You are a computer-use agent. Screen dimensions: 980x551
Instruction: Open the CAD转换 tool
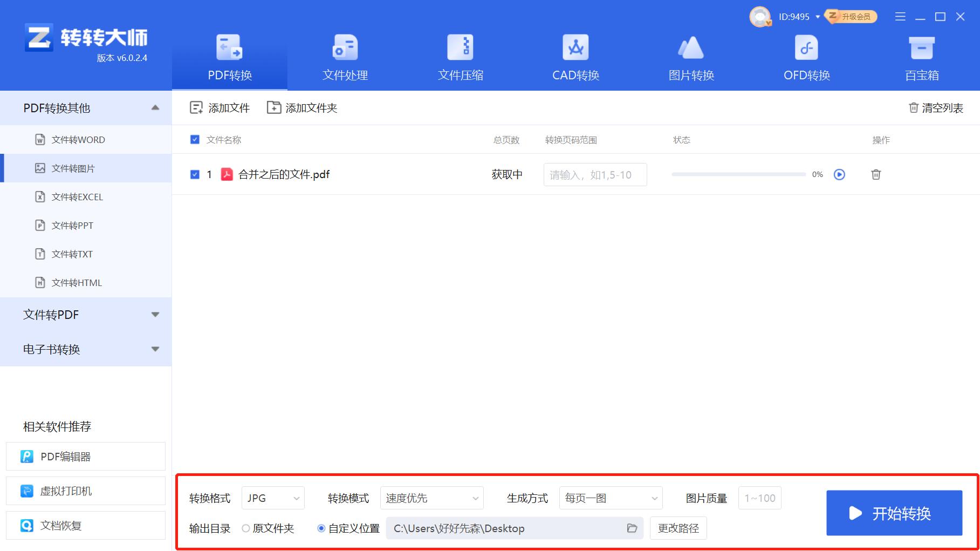point(575,57)
